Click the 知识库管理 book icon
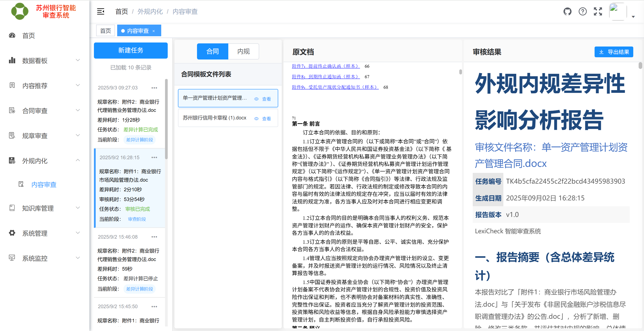The image size is (644, 331). tap(12, 208)
